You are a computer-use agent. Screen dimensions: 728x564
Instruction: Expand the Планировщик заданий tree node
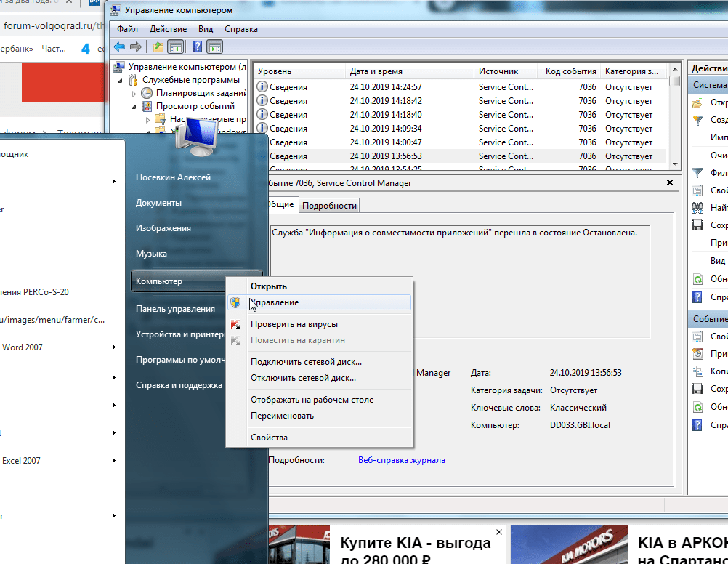[134, 94]
